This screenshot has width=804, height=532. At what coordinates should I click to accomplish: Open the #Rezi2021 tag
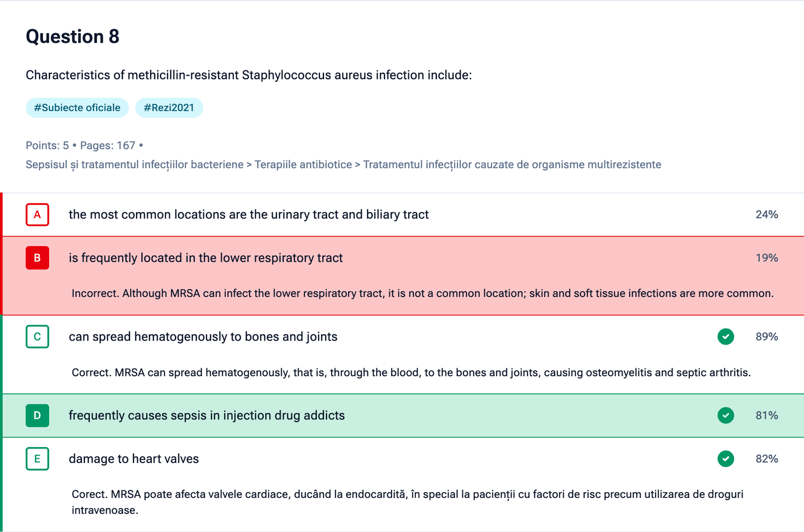[x=169, y=108]
